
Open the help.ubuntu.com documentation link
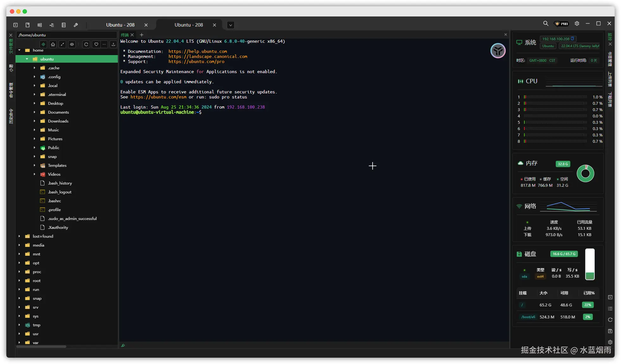197,51
